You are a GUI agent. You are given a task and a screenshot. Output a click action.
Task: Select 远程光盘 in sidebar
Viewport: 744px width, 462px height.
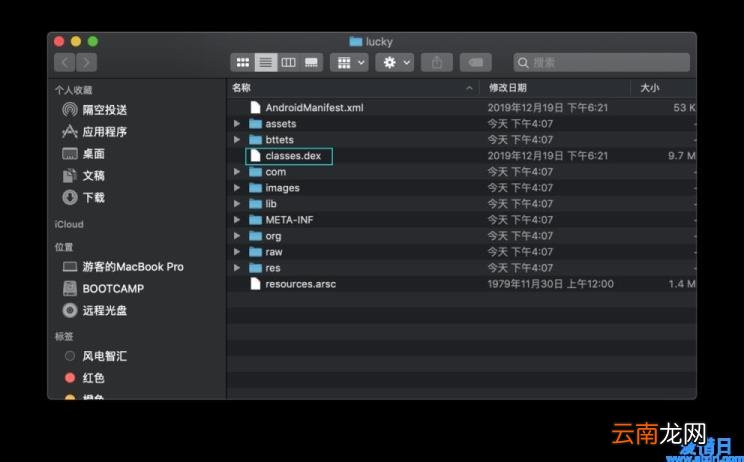point(95,310)
